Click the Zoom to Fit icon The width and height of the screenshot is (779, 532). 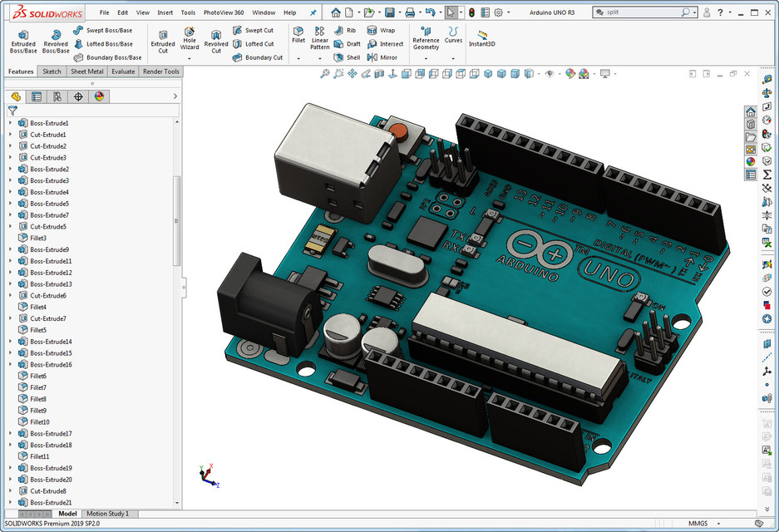[x=323, y=74]
